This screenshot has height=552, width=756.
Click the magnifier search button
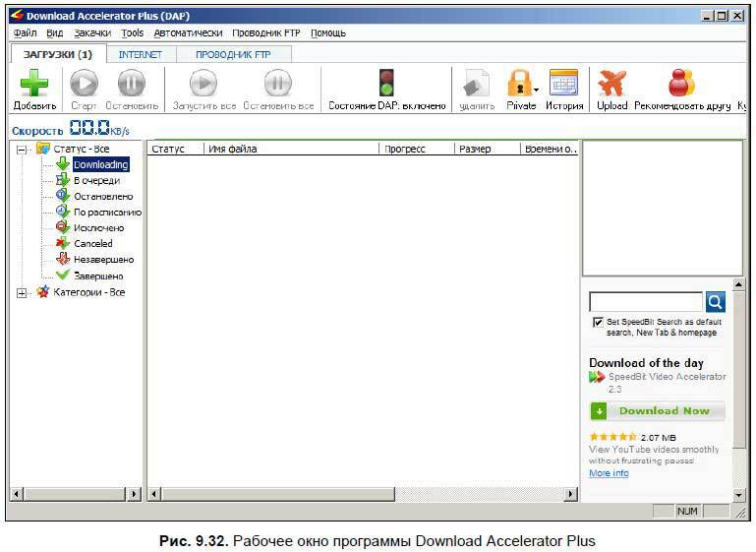tap(715, 302)
